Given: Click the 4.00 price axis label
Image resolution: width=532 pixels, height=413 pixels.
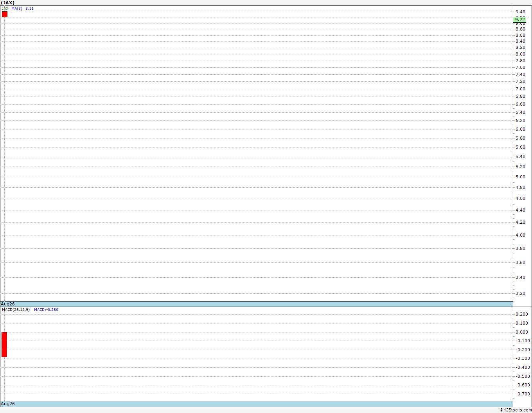Looking at the screenshot, I should click(520, 235).
